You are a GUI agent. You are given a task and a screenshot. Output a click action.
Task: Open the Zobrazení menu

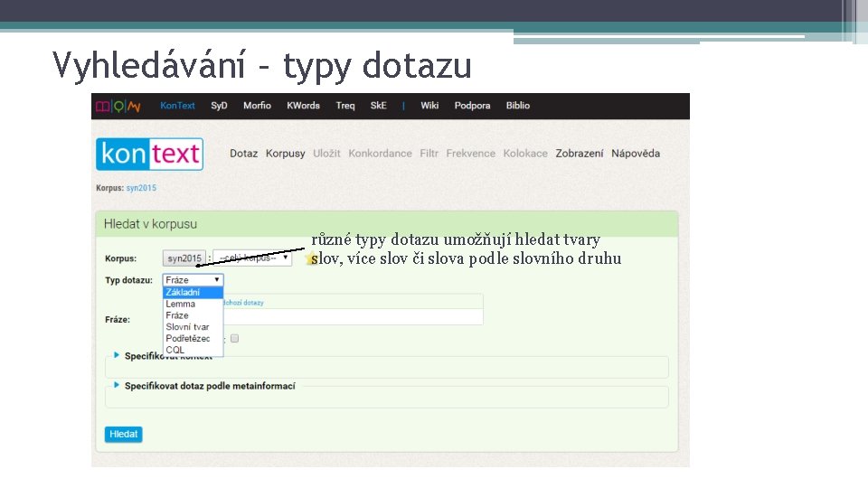pyautogui.click(x=579, y=154)
